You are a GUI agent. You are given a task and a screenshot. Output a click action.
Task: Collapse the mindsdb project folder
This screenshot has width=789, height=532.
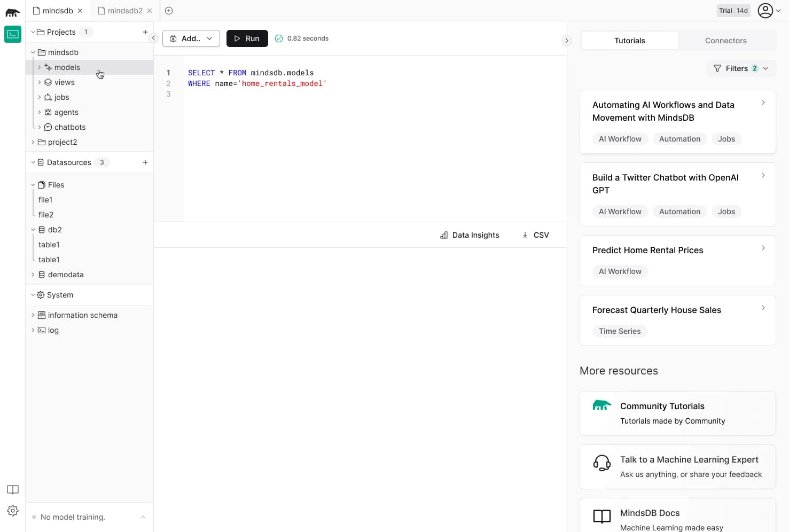[x=33, y=52]
